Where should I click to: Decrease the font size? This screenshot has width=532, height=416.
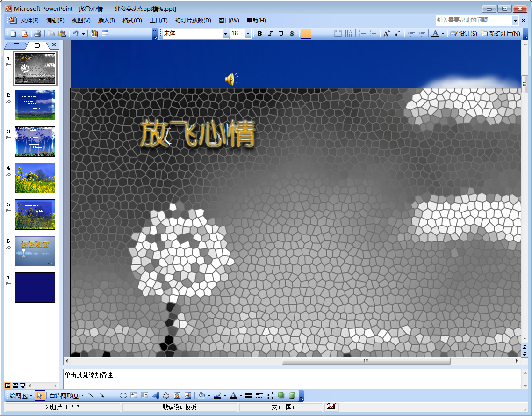tap(397, 34)
